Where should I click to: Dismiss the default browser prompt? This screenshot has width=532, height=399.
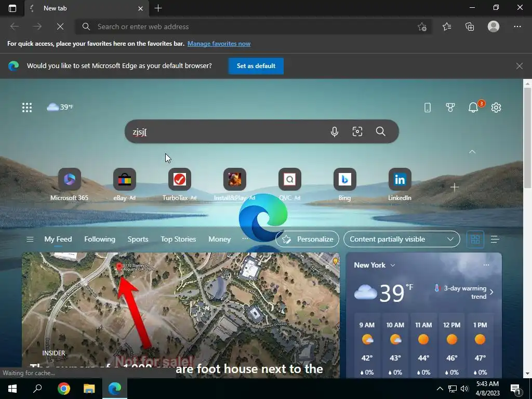pyautogui.click(x=519, y=66)
